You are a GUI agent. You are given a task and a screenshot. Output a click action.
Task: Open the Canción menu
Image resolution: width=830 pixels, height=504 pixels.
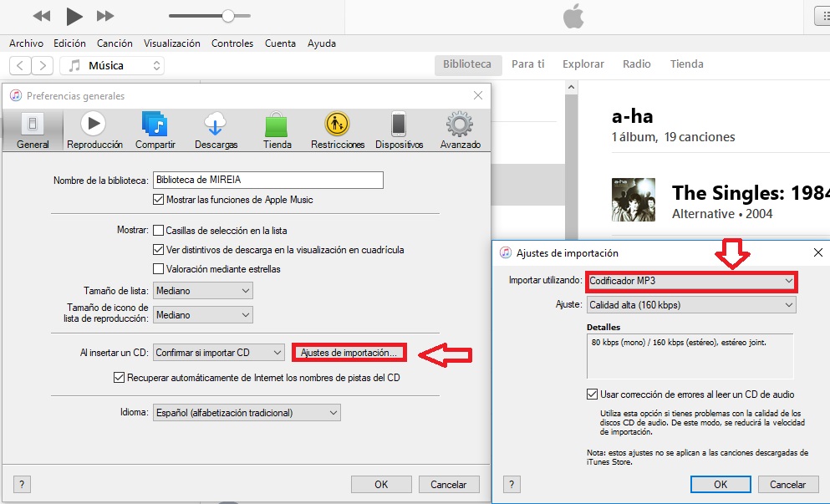pos(115,43)
